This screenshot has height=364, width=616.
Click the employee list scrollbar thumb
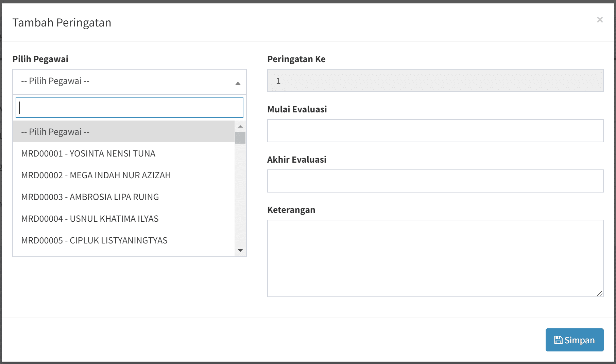coord(240,138)
